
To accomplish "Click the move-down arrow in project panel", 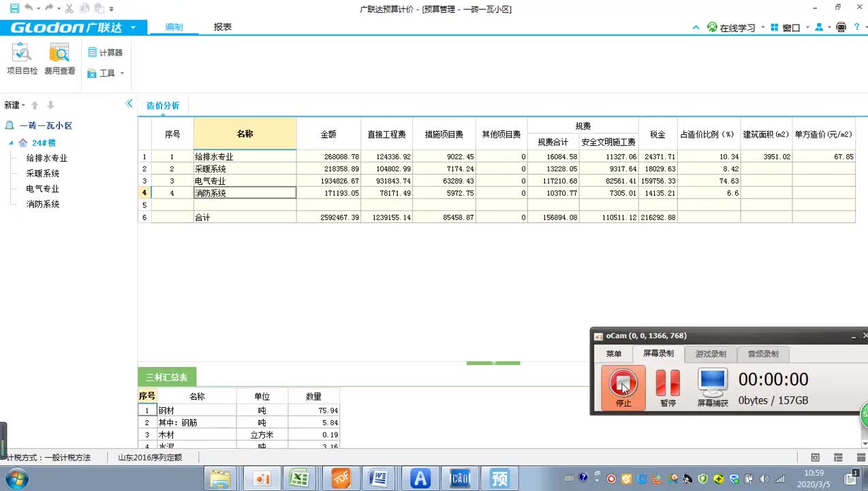I will click(x=50, y=105).
